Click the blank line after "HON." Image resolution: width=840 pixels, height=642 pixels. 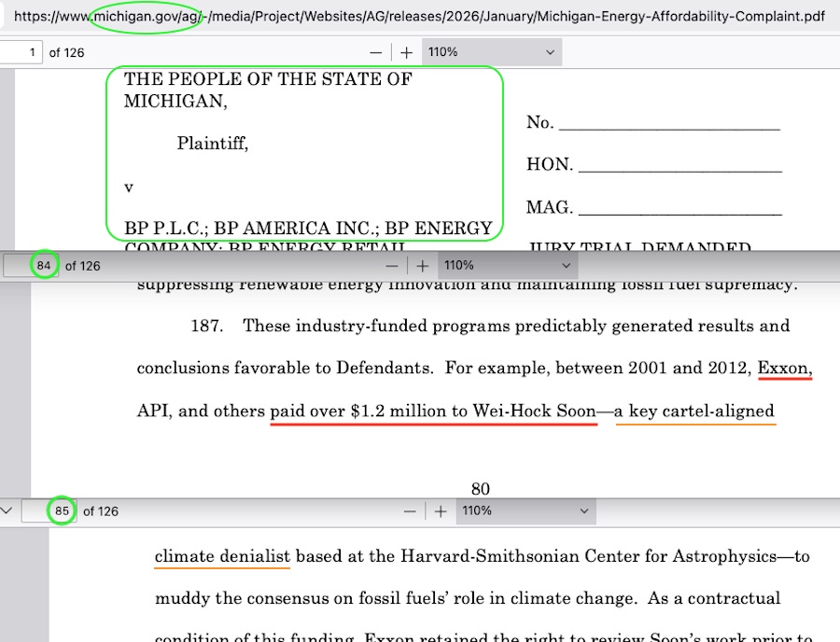(x=679, y=165)
